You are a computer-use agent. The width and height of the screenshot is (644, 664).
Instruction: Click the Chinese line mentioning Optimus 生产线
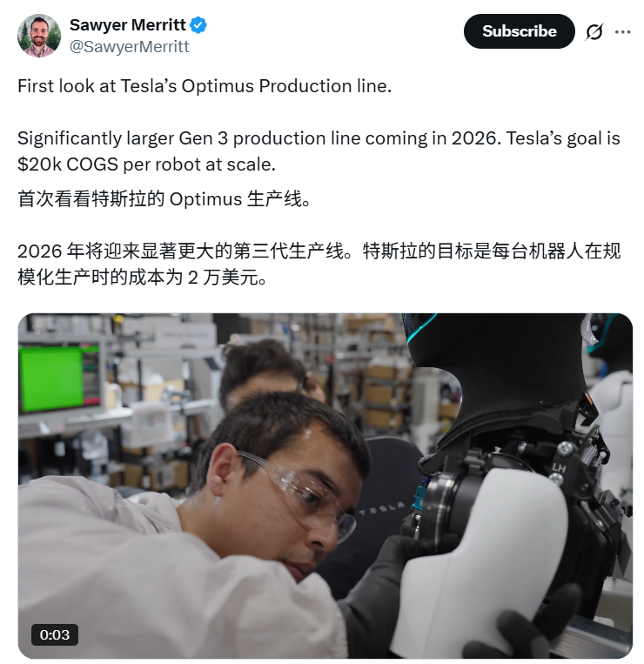tap(164, 199)
